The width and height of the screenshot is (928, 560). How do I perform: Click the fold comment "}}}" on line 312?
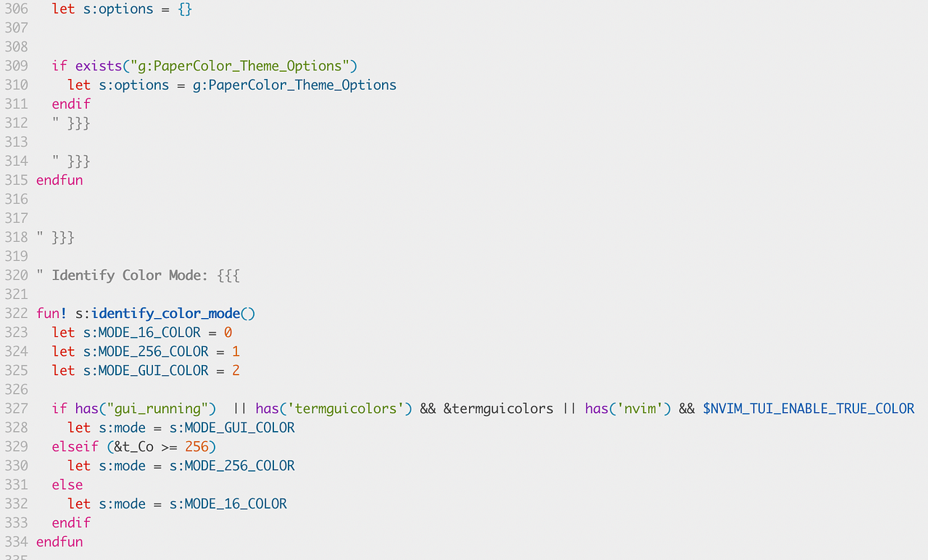click(78, 122)
